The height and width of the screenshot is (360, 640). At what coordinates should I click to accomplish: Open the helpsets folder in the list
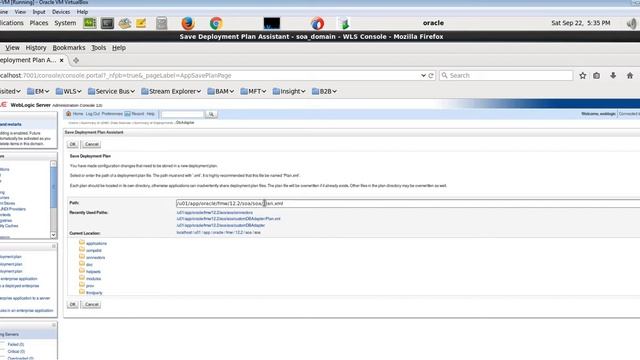click(93, 271)
